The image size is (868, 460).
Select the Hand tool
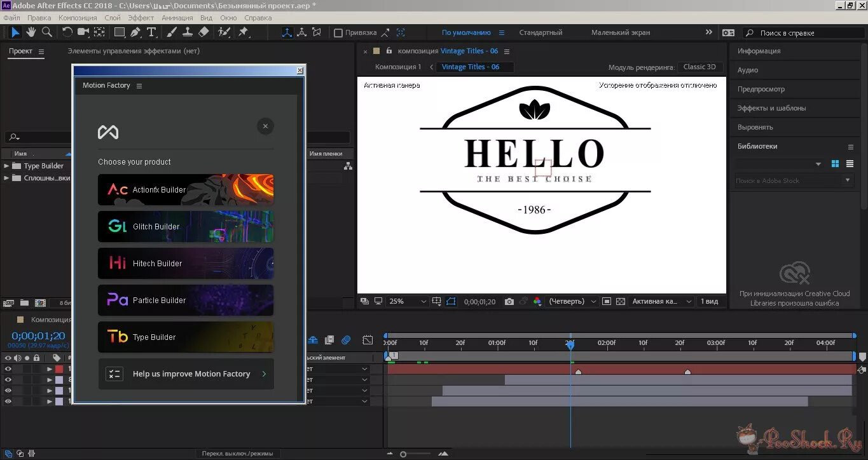click(x=31, y=32)
